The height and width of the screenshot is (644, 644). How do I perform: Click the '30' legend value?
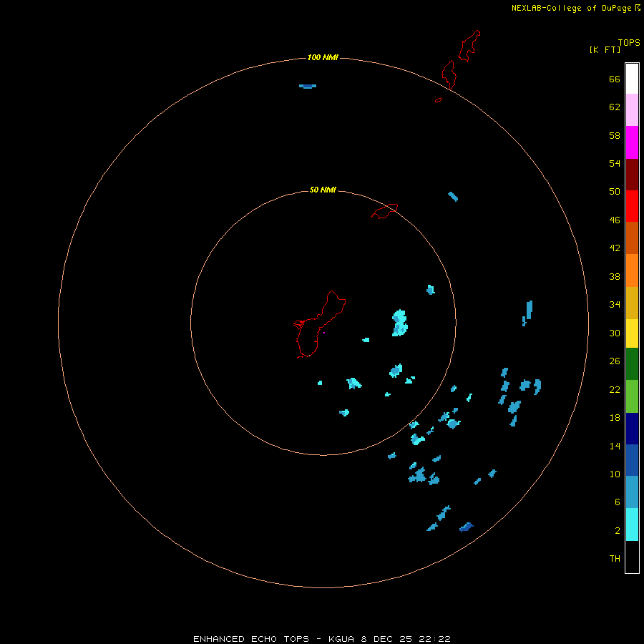(x=615, y=333)
